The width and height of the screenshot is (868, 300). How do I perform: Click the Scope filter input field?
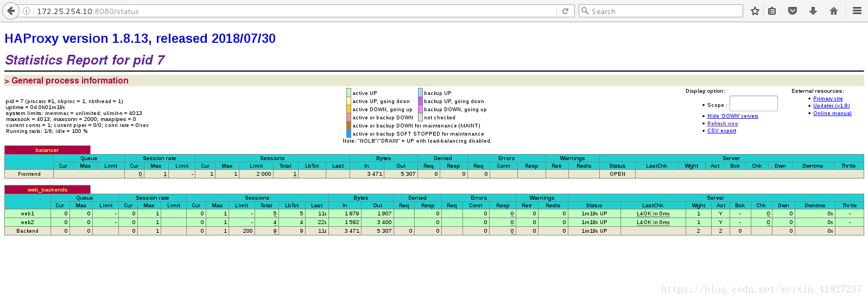pyautogui.click(x=753, y=103)
